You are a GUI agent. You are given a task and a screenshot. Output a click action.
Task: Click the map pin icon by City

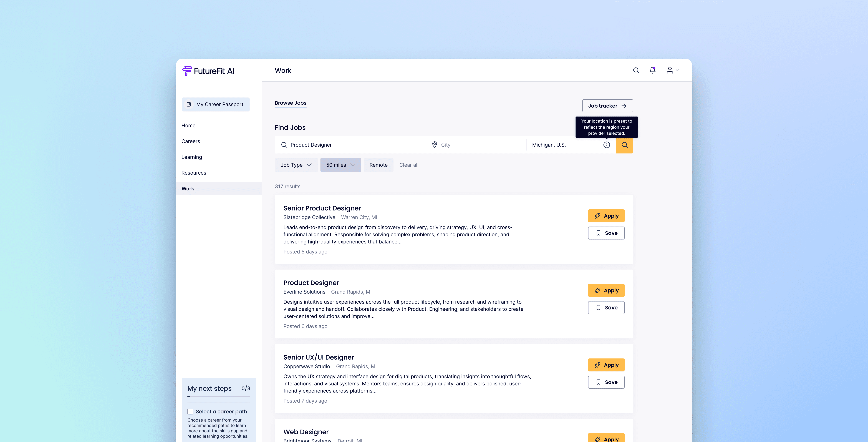(435, 145)
